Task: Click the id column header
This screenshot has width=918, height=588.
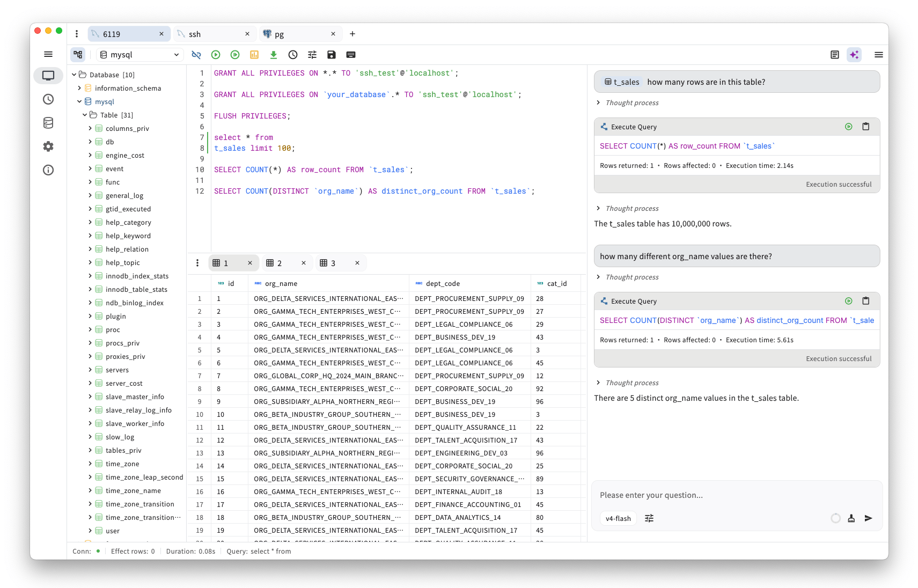Action: coord(230,283)
